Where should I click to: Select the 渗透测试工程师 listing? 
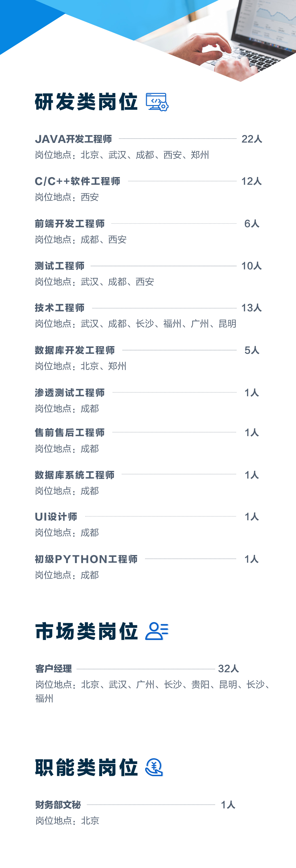tap(69, 392)
